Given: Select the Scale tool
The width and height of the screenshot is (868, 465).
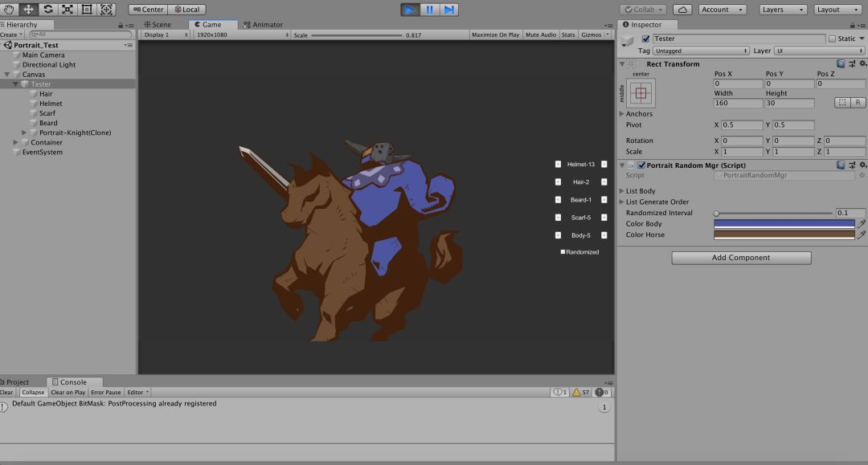Looking at the screenshot, I should click(x=67, y=10).
